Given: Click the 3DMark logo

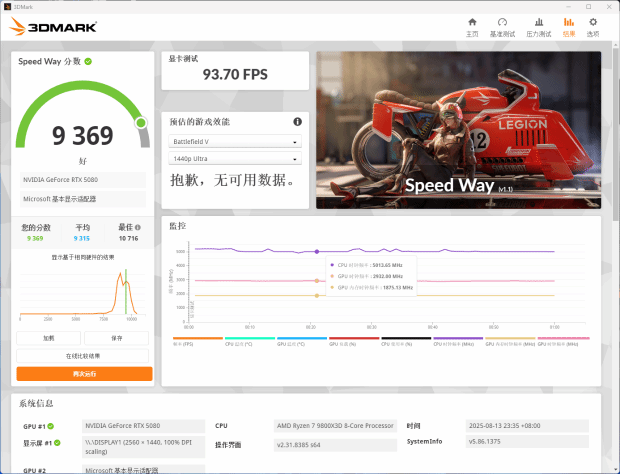Looking at the screenshot, I should click(53, 26).
